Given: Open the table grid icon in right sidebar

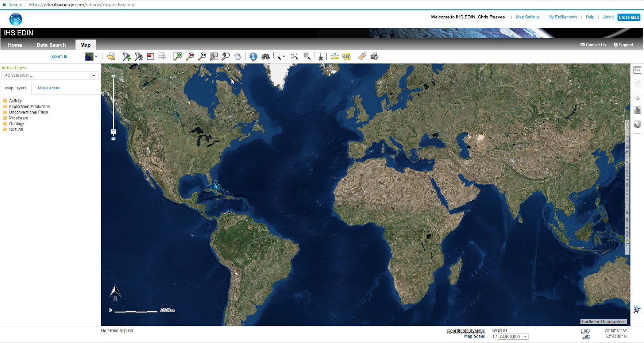Looking at the screenshot, I should coord(637,70).
